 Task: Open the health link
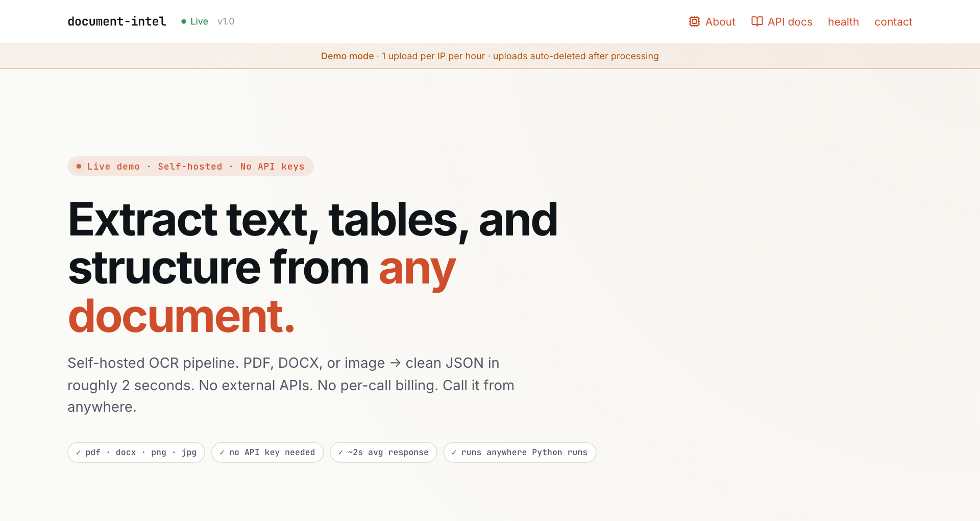coord(843,22)
